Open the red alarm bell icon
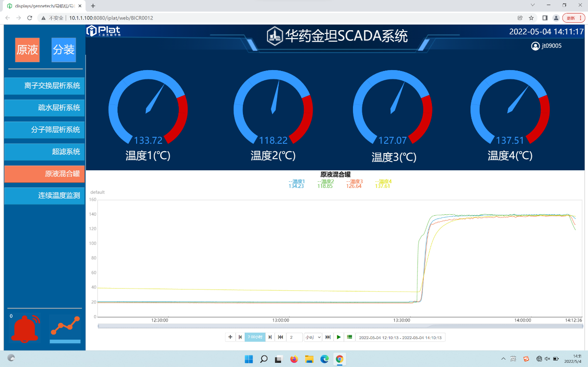 pos(25,328)
